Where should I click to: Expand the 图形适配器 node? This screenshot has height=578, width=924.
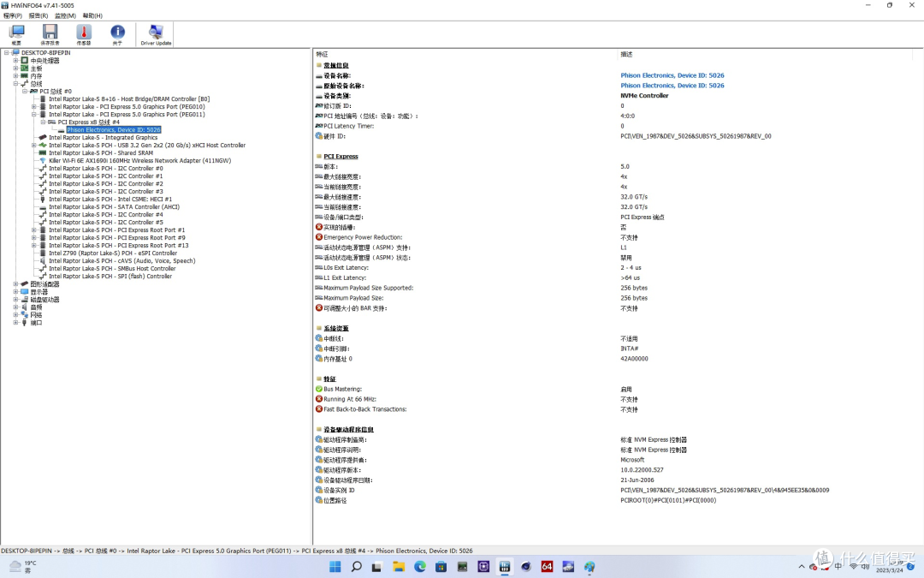click(16, 283)
